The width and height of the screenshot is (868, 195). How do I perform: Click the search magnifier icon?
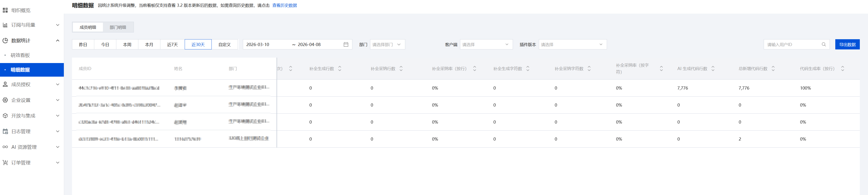pos(823,44)
